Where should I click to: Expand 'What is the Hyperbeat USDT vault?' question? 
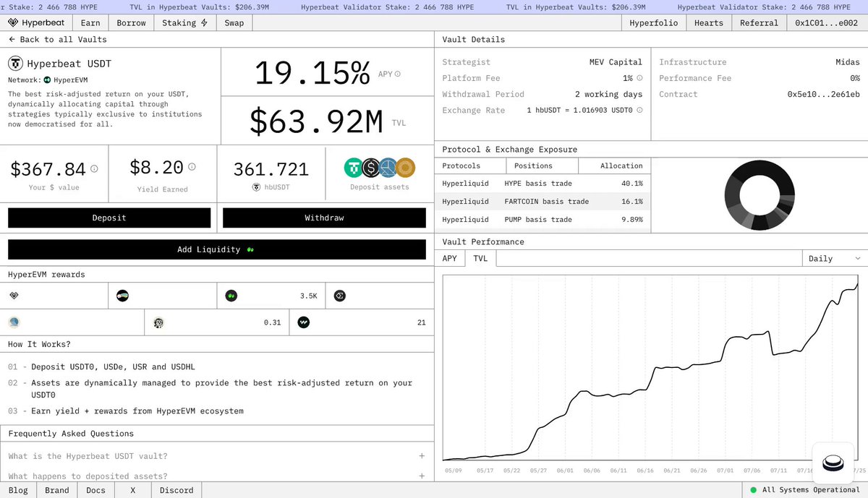(217, 456)
